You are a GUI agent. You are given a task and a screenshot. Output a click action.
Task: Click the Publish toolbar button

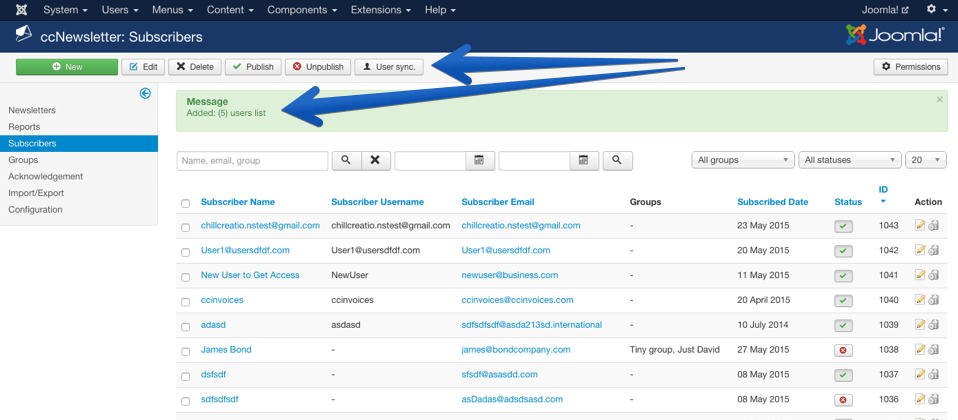click(253, 67)
